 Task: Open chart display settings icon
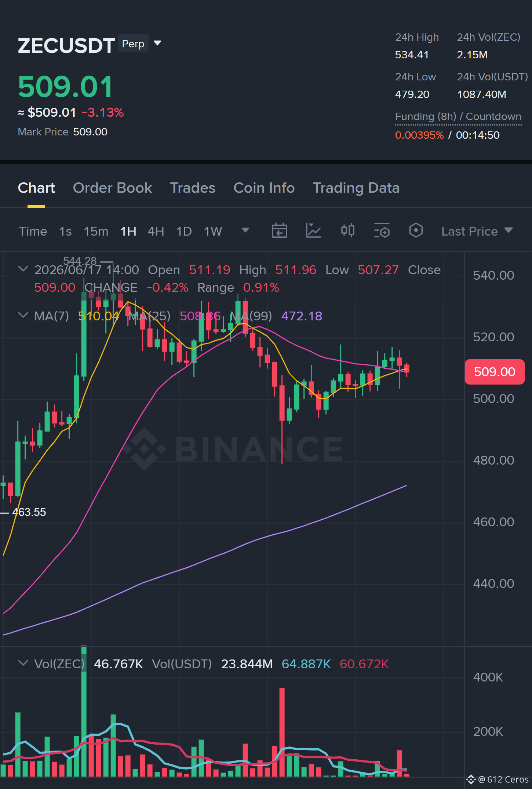(x=382, y=231)
